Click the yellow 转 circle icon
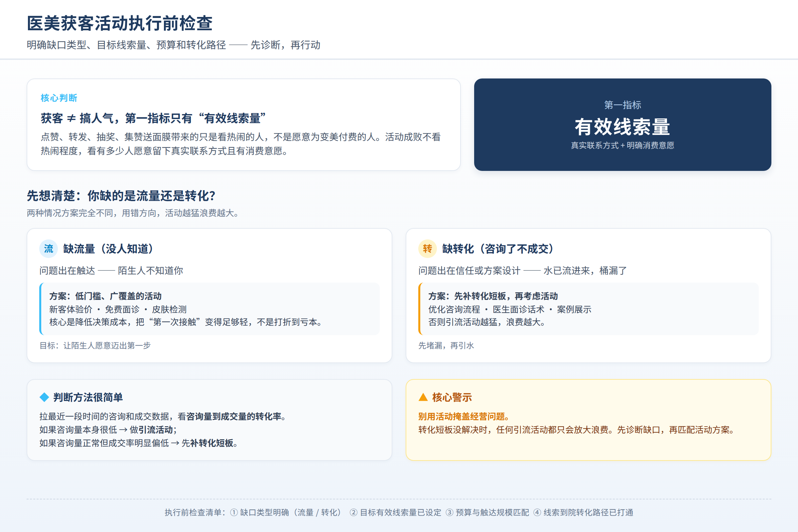The width and height of the screenshot is (798, 532). pyautogui.click(x=427, y=249)
